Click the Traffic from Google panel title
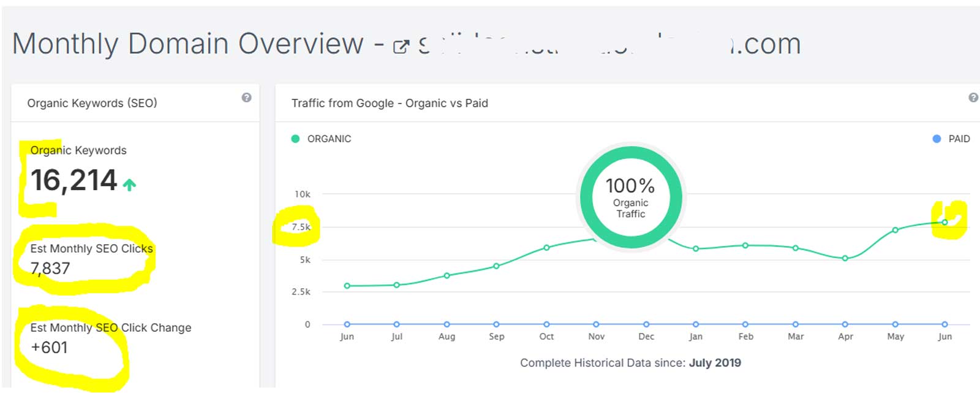The height and width of the screenshot is (398, 980). (x=390, y=103)
